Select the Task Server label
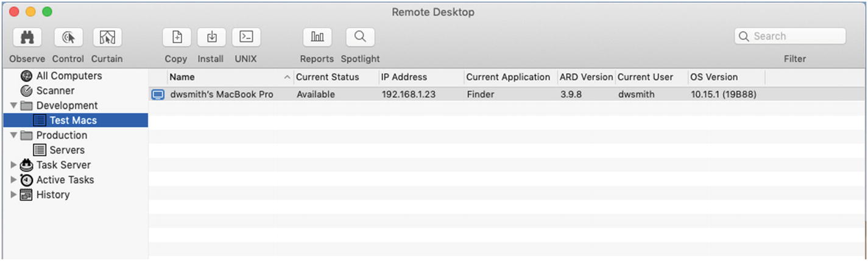This screenshot has width=868, height=261. click(x=63, y=165)
